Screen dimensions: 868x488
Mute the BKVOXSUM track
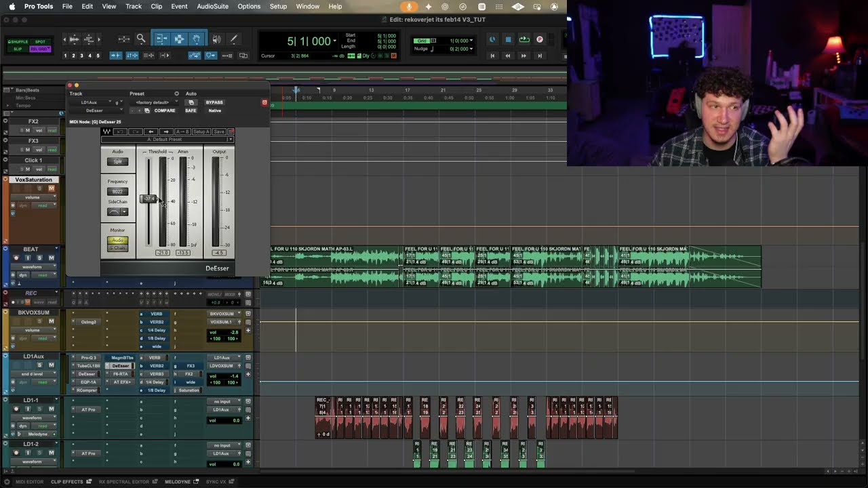(x=51, y=321)
